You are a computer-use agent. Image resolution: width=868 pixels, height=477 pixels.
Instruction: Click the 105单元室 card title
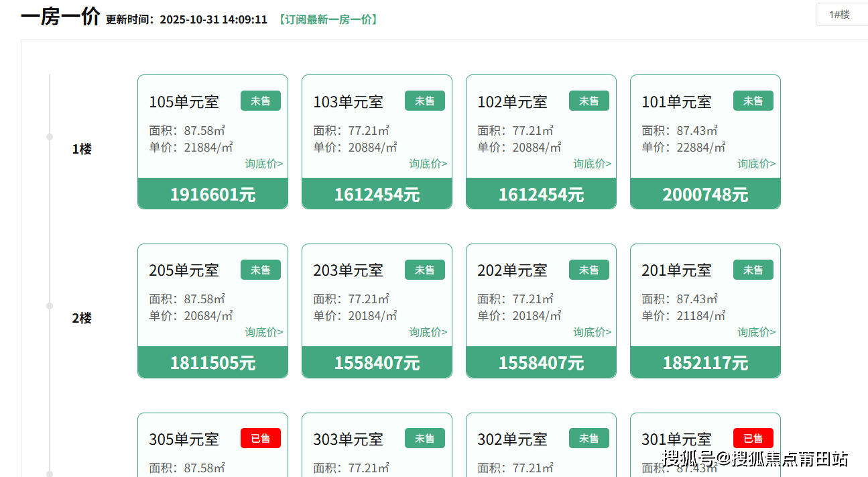[x=183, y=101]
